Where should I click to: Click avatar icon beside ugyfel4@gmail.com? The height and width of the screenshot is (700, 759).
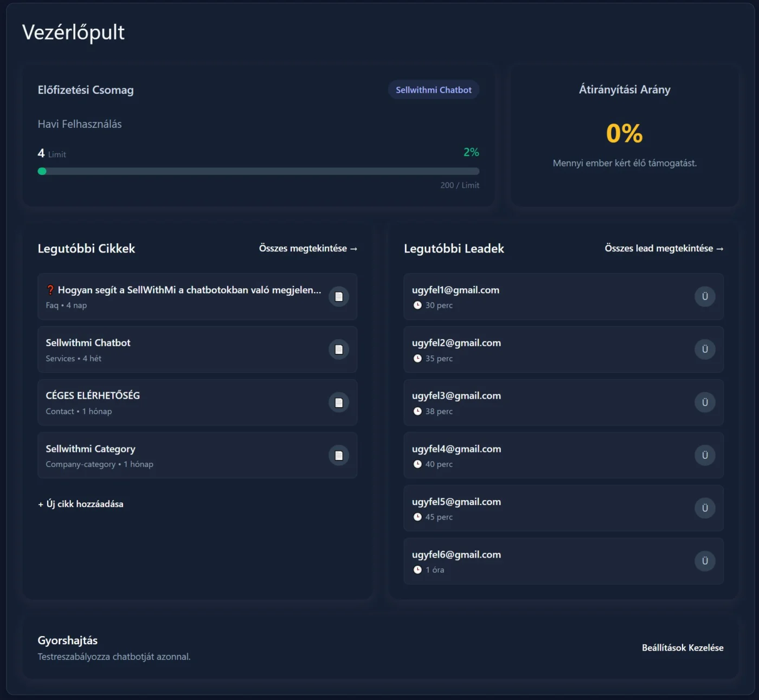click(705, 456)
